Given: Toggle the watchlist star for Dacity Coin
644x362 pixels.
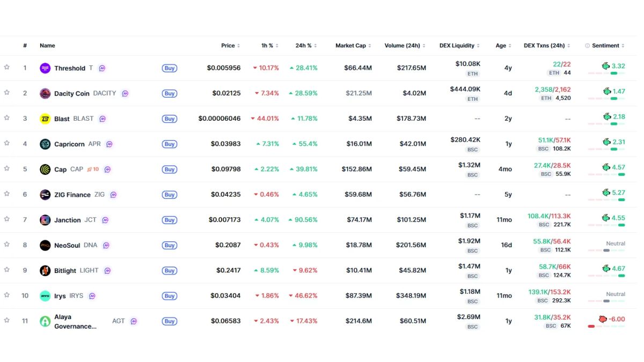Looking at the screenshot, I should 7,92.
